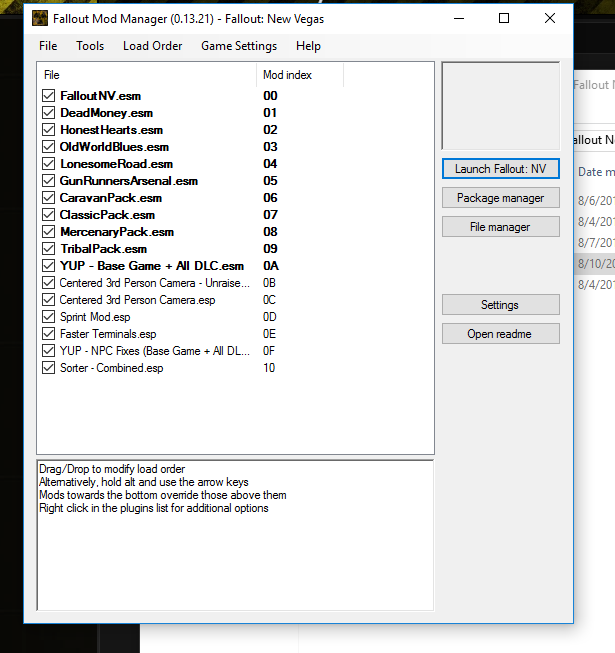This screenshot has height=653, width=615.
Task: Click the help text box with drag/drop instructions
Action: coord(235,535)
